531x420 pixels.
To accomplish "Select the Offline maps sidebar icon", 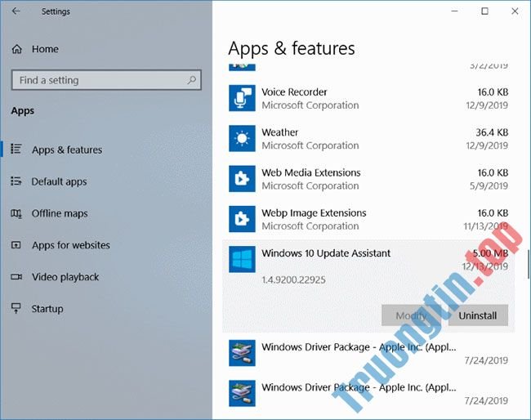I will (16, 213).
